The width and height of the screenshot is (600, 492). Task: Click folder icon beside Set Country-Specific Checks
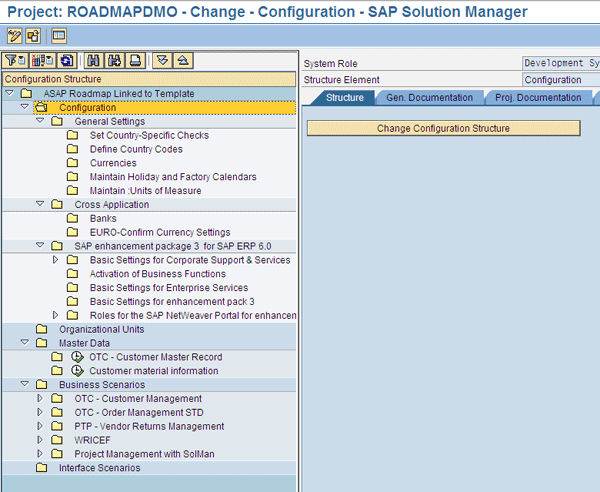coord(72,135)
